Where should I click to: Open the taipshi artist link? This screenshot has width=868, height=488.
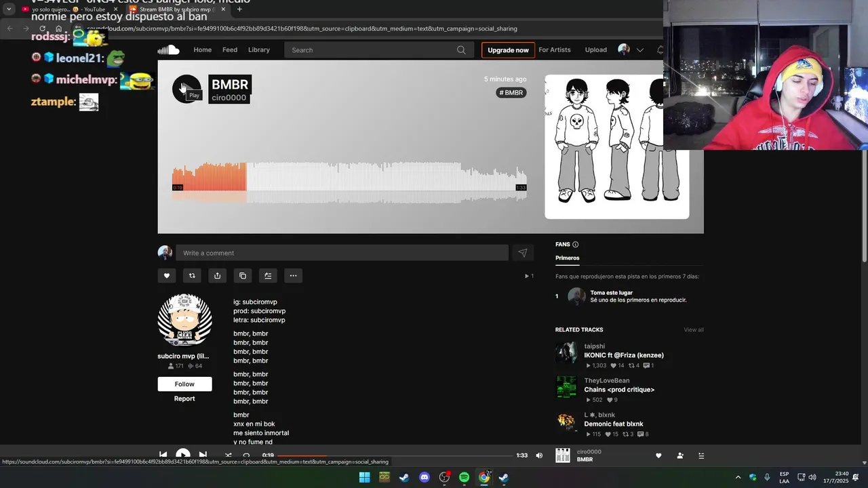(x=594, y=346)
